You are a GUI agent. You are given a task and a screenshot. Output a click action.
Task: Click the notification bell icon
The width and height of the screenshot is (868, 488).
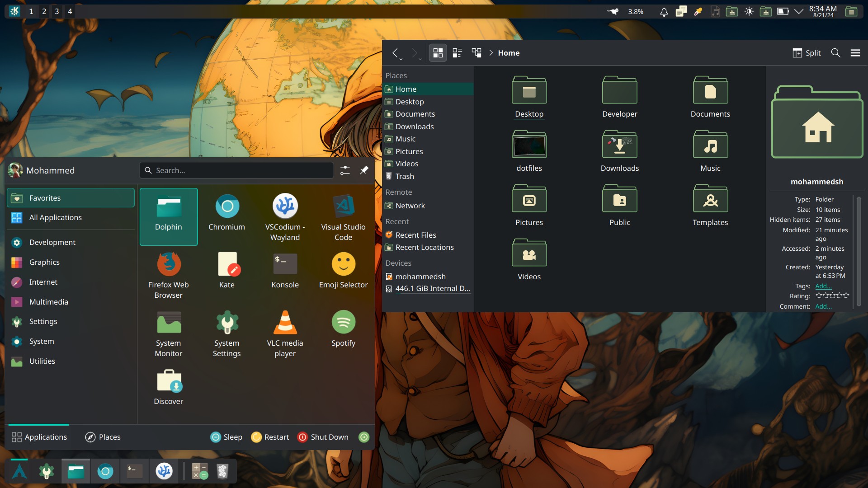tap(664, 11)
